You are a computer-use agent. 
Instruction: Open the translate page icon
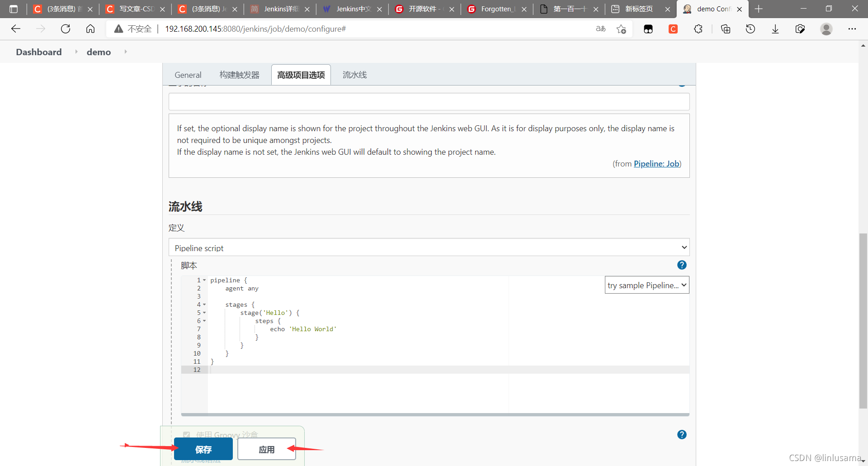[x=600, y=29]
